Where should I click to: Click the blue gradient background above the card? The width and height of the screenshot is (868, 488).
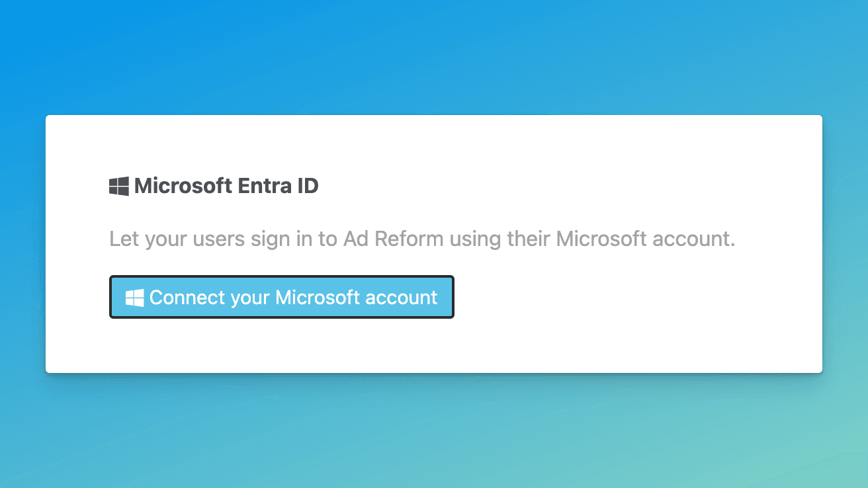tap(434, 56)
